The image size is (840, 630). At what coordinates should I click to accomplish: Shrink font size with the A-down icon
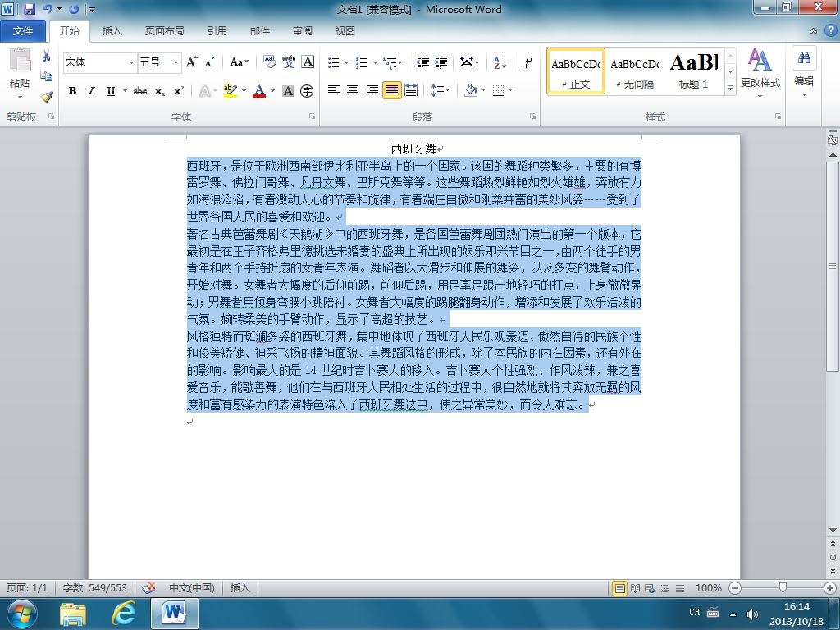pyautogui.click(x=209, y=62)
